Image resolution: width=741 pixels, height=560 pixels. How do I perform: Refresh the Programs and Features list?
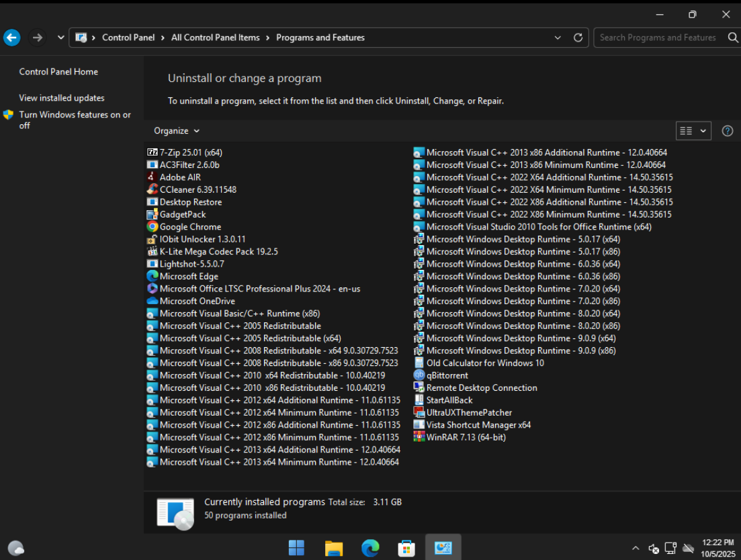[x=578, y=38]
